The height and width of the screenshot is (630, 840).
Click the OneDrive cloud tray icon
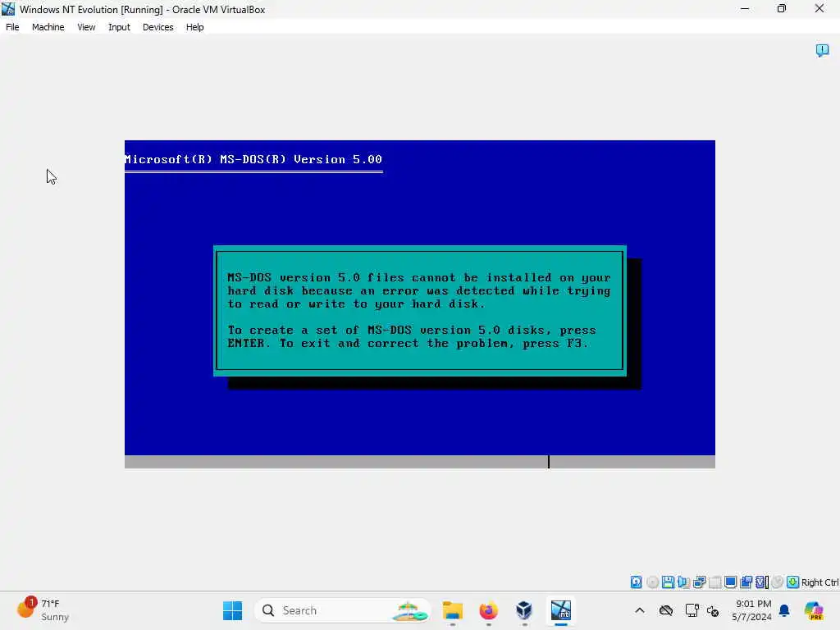(x=666, y=610)
